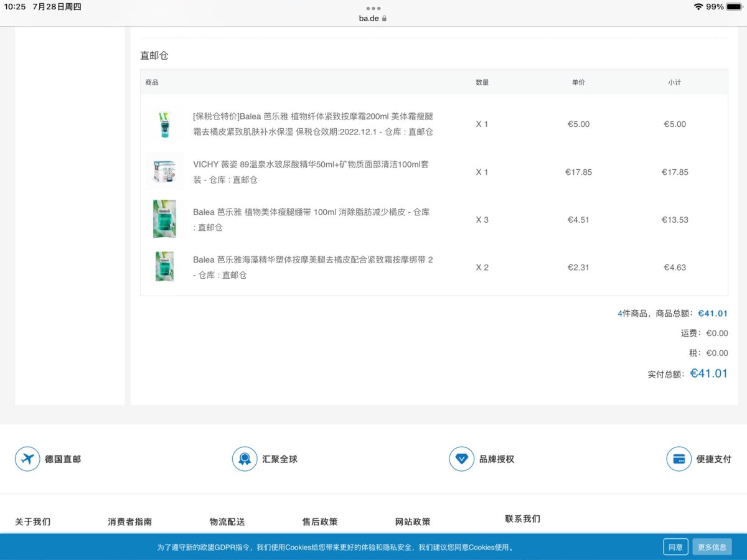Select the 单价 column header
This screenshot has width=747, height=560.
point(579,82)
